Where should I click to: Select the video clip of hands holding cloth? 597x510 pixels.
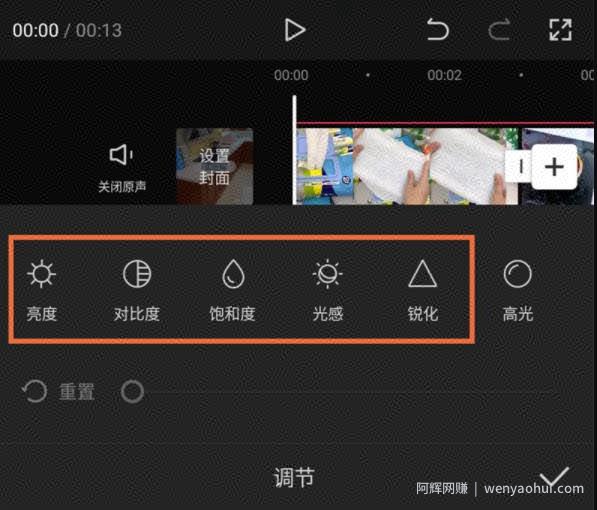pos(407,166)
